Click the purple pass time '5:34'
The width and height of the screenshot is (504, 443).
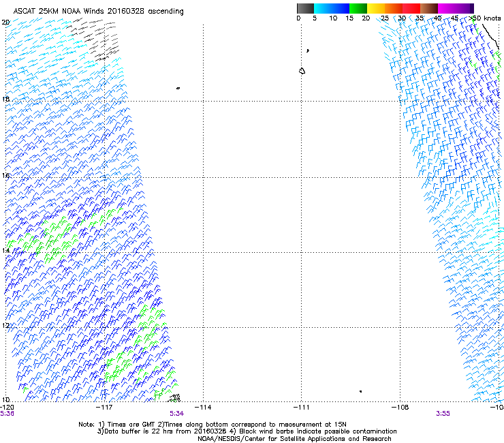click(177, 414)
